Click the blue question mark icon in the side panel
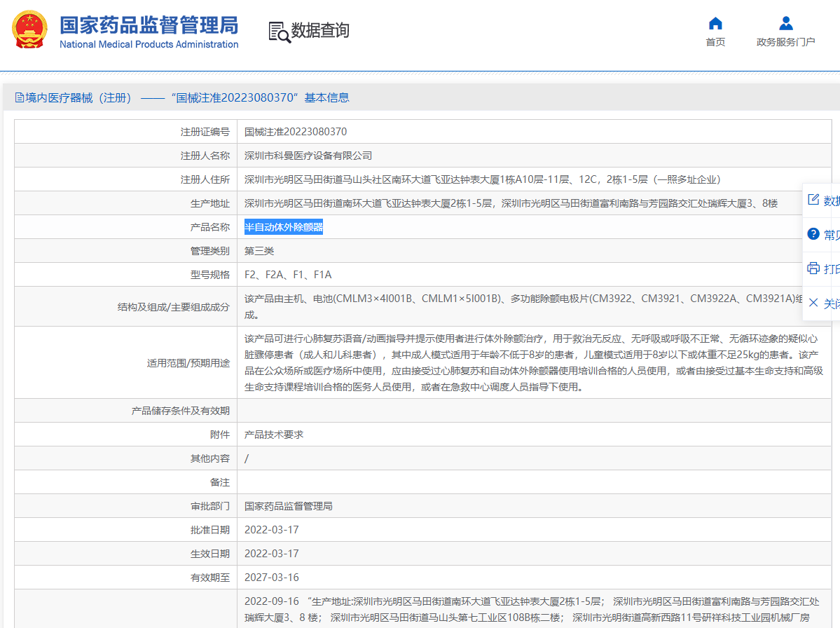840x628 pixels. point(815,234)
